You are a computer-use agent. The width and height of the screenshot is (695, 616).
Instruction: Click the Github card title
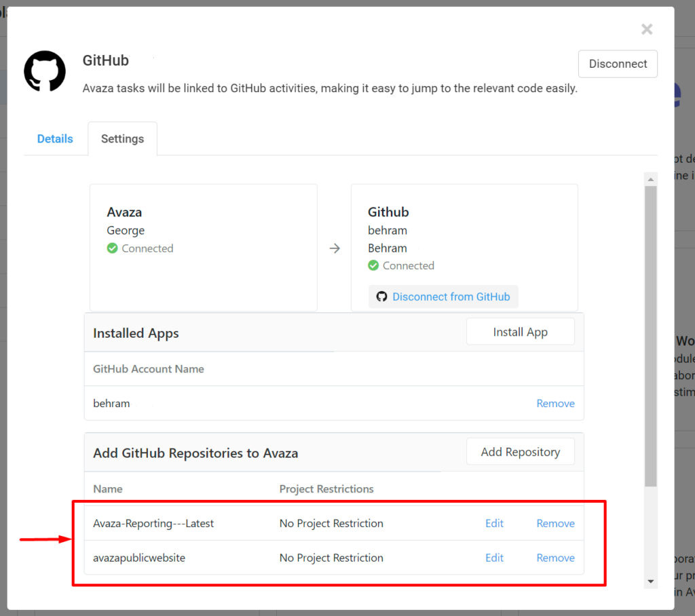tap(388, 212)
